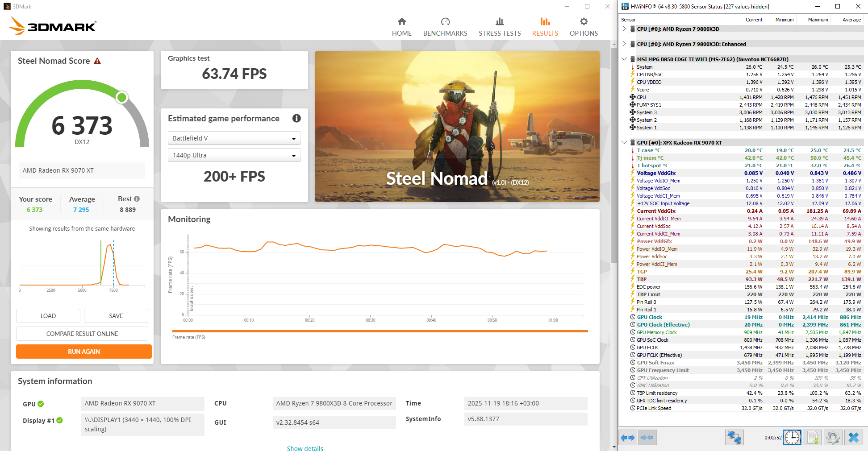868x451 pixels.
Task: Open the BENCHMARKS tab
Action: [x=445, y=27]
